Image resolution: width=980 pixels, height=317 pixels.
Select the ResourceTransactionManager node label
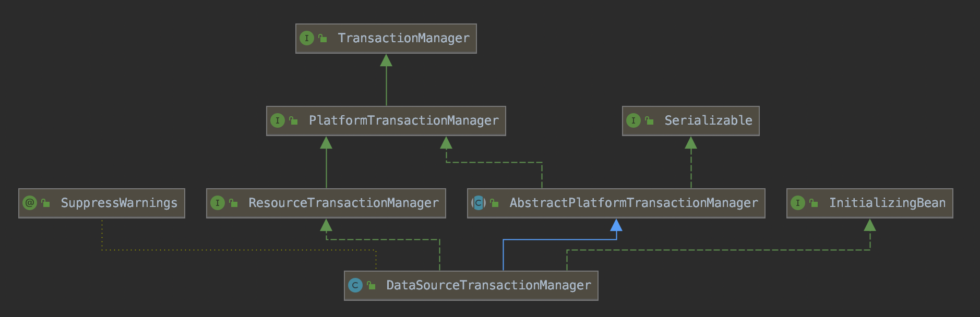343,203
